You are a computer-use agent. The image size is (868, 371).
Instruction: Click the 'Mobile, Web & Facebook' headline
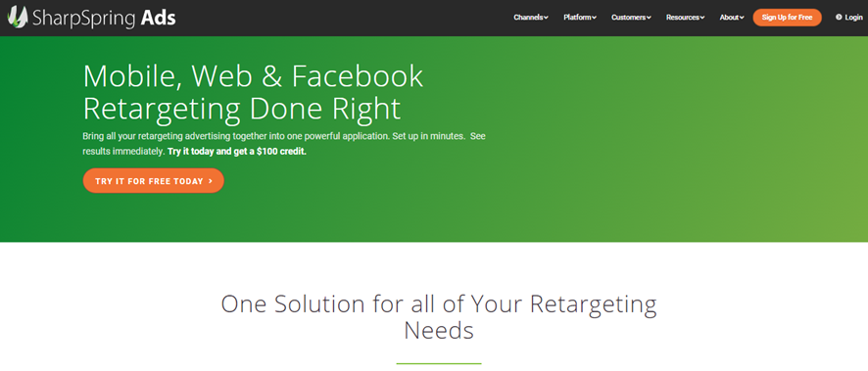pyautogui.click(x=253, y=77)
